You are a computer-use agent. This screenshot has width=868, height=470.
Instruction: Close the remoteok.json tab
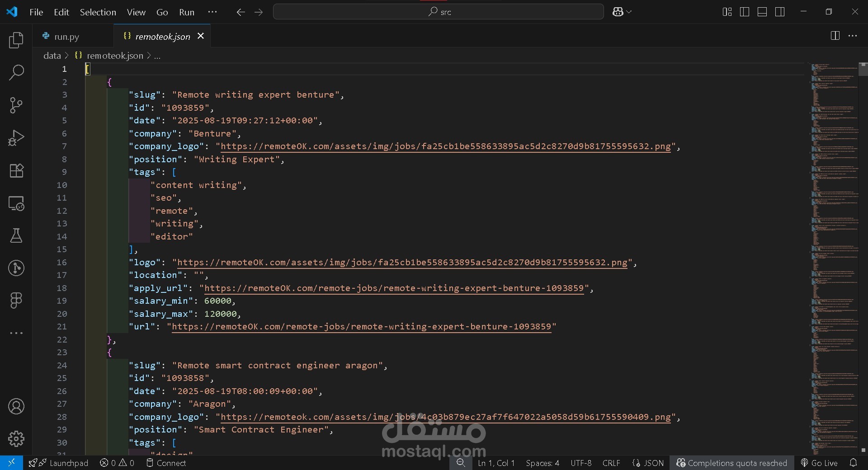click(201, 36)
